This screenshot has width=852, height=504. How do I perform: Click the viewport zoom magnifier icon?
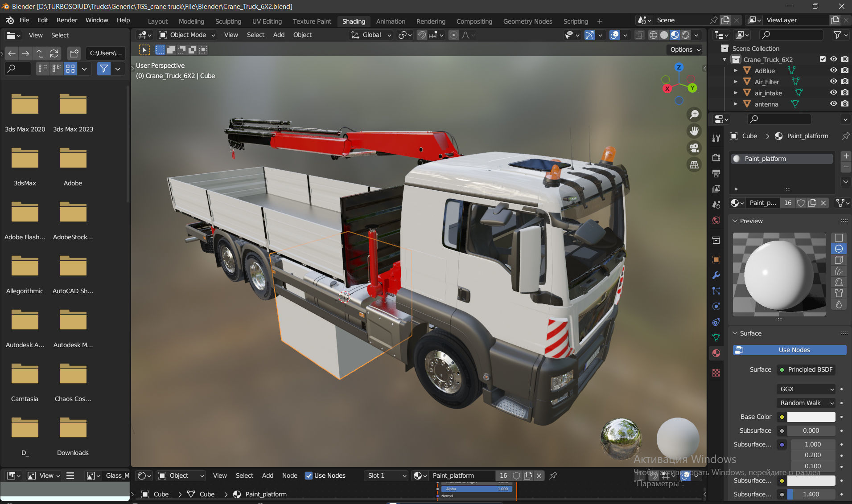tap(694, 115)
